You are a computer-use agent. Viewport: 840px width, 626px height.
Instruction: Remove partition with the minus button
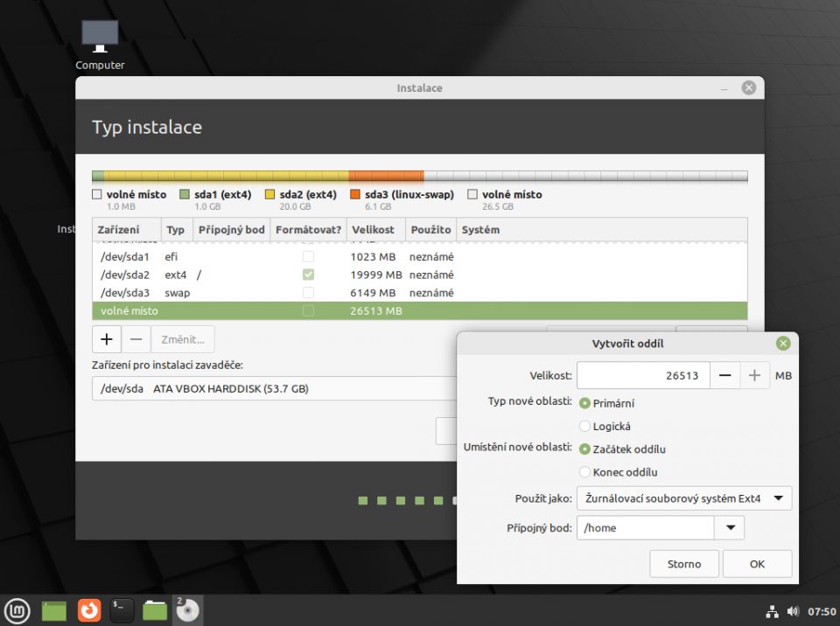coord(136,339)
